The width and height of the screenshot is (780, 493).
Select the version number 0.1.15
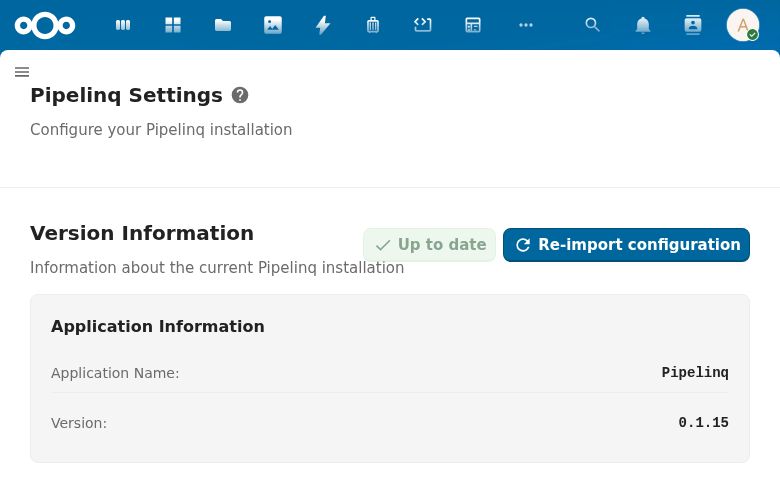click(703, 422)
